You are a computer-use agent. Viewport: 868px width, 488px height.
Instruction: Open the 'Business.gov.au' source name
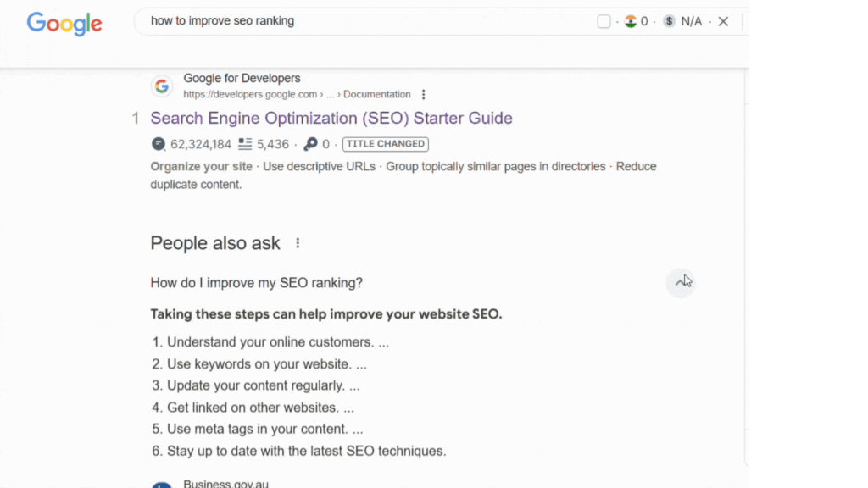[x=225, y=483]
